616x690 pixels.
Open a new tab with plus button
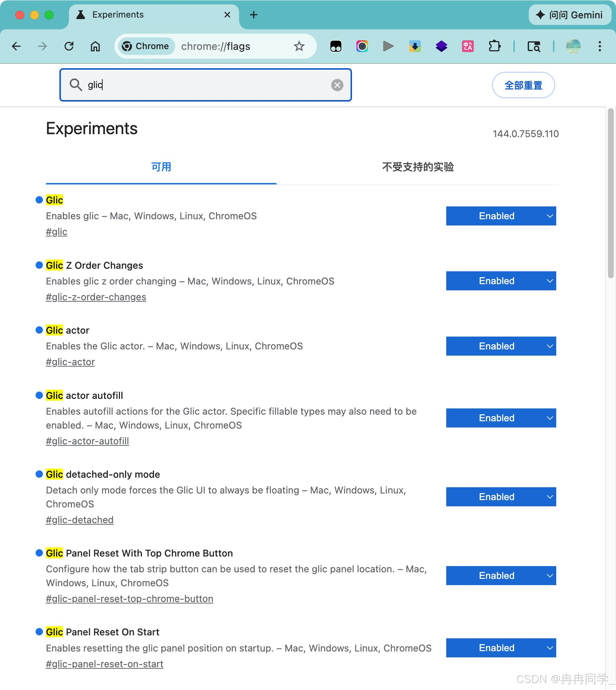(x=254, y=15)
